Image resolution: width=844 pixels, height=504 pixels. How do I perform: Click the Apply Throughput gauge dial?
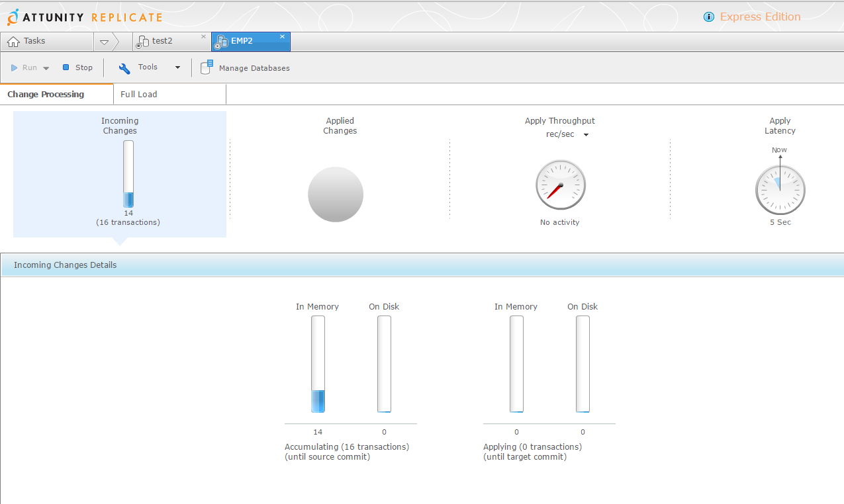click(561, 185)
